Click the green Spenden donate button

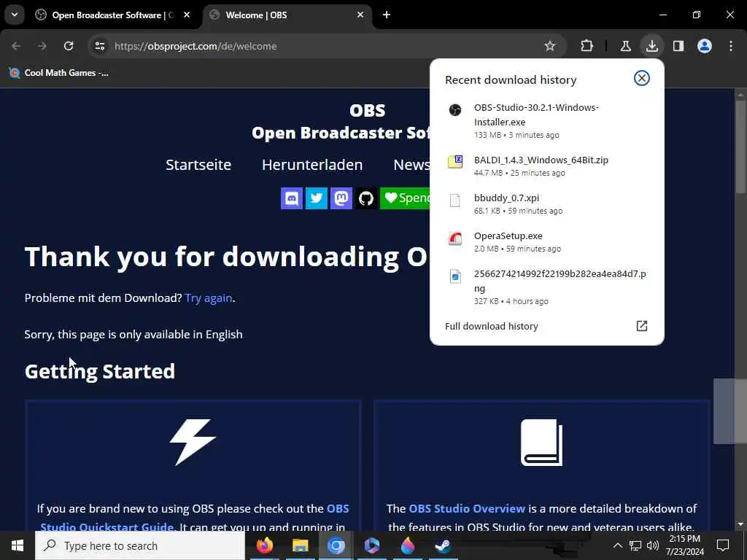(405, 198)
